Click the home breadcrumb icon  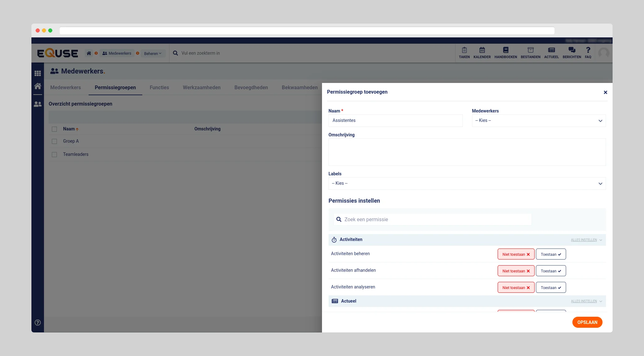point(89,53)
